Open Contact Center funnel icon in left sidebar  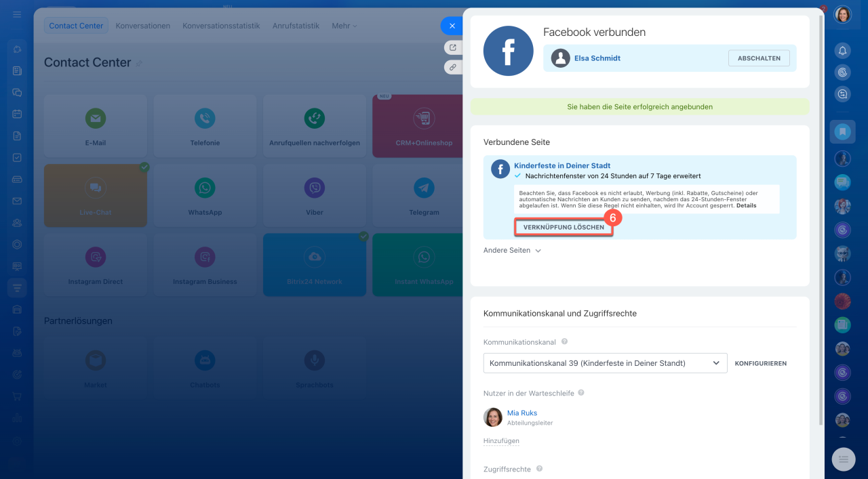[x=17, y=287]
